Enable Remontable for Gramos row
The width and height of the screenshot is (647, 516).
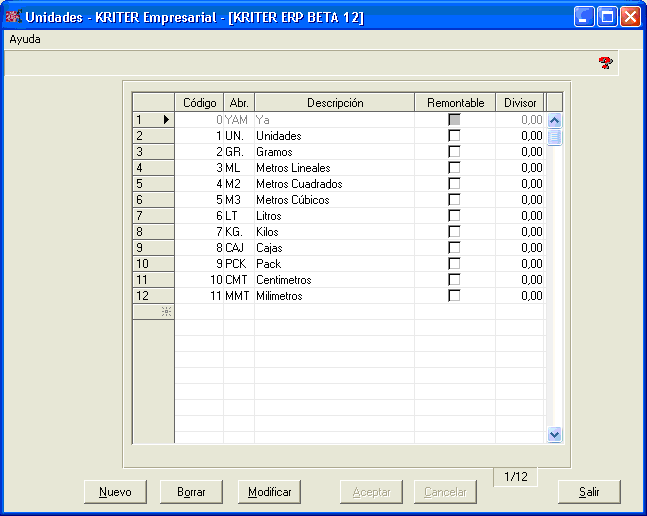pyautogui.click(x=454, y=152)
